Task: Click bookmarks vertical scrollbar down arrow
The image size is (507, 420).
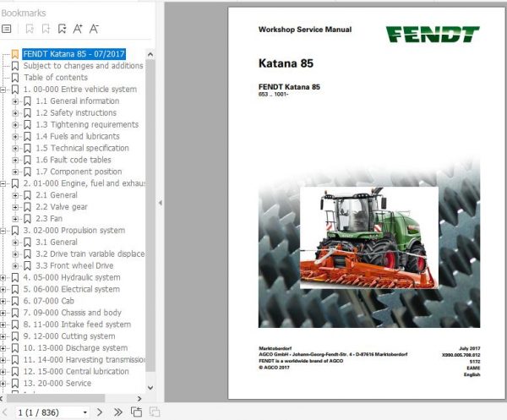Action: pyautogui.click(x=150, y=387)
